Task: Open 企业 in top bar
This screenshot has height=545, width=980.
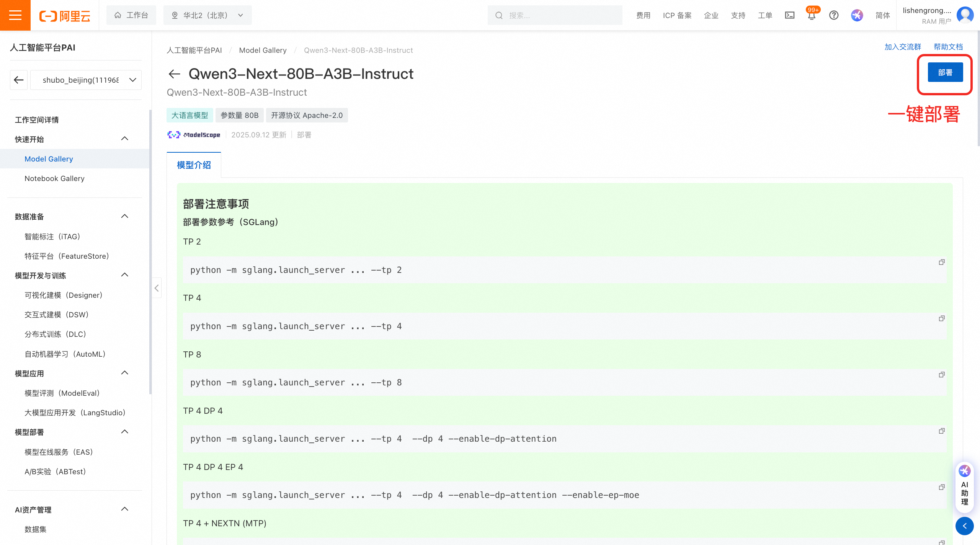Action: pos(711,15)
